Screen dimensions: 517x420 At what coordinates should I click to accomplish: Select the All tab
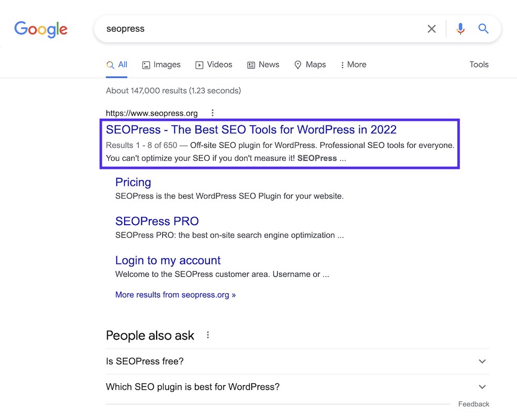click(117, 65)
